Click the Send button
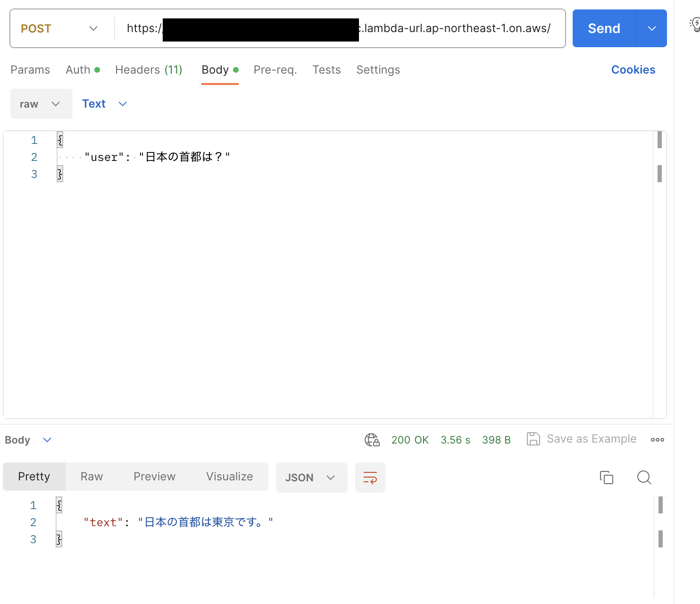 click(x=603, y=28)
